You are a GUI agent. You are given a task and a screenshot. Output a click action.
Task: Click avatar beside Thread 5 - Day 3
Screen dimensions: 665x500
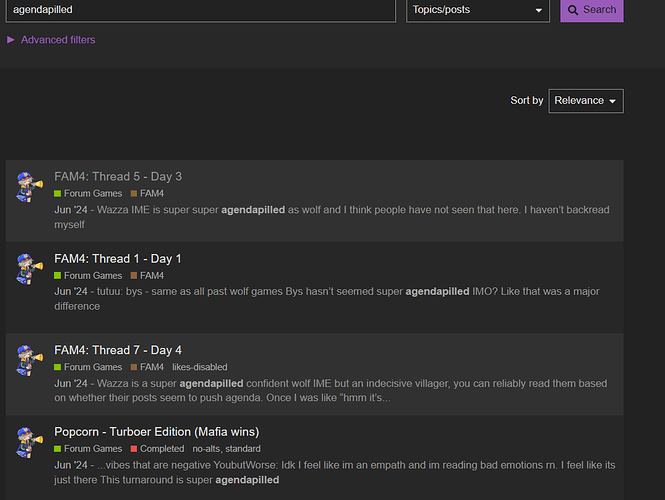[29, 187]
